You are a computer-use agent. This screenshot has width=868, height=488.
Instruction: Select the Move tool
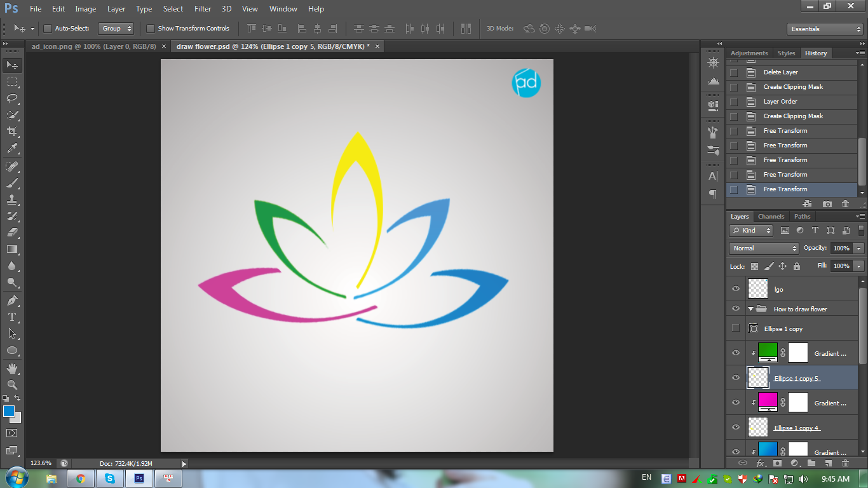pyautogui.click(x=11, y=65)
